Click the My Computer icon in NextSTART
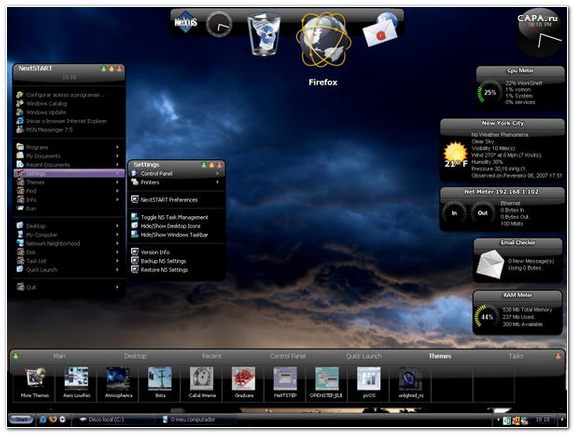 (x=20, y=235)
